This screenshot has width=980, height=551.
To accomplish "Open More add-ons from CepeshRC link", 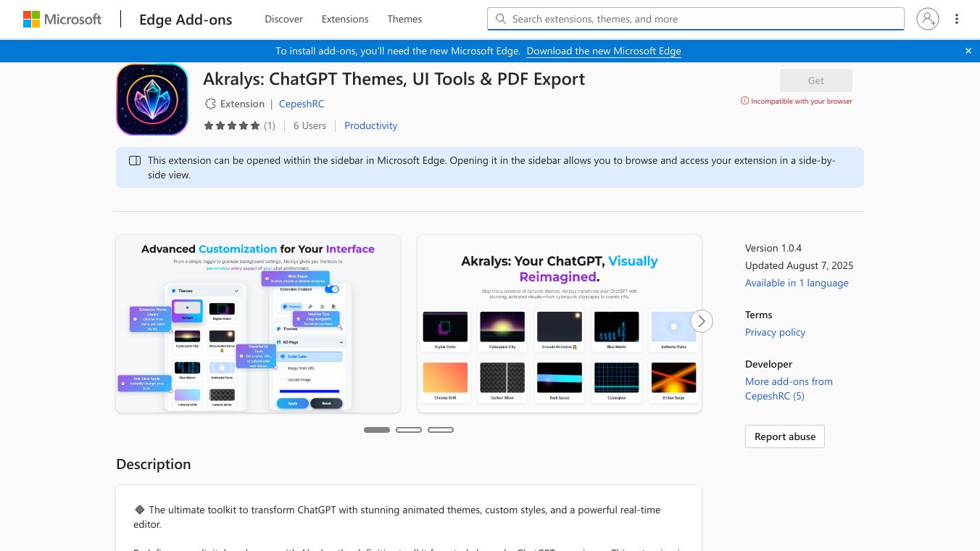I will [789, 389].
